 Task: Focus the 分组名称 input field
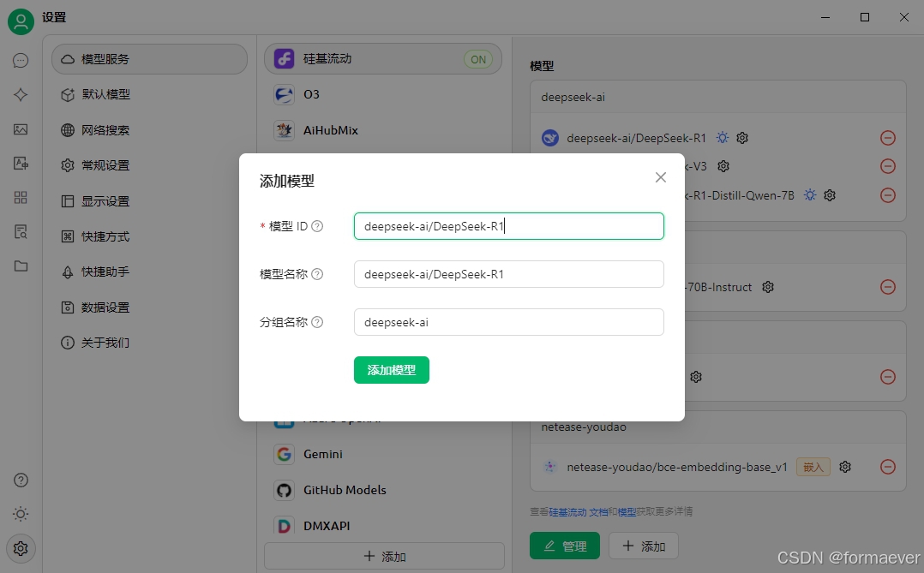tap(509, 322)
